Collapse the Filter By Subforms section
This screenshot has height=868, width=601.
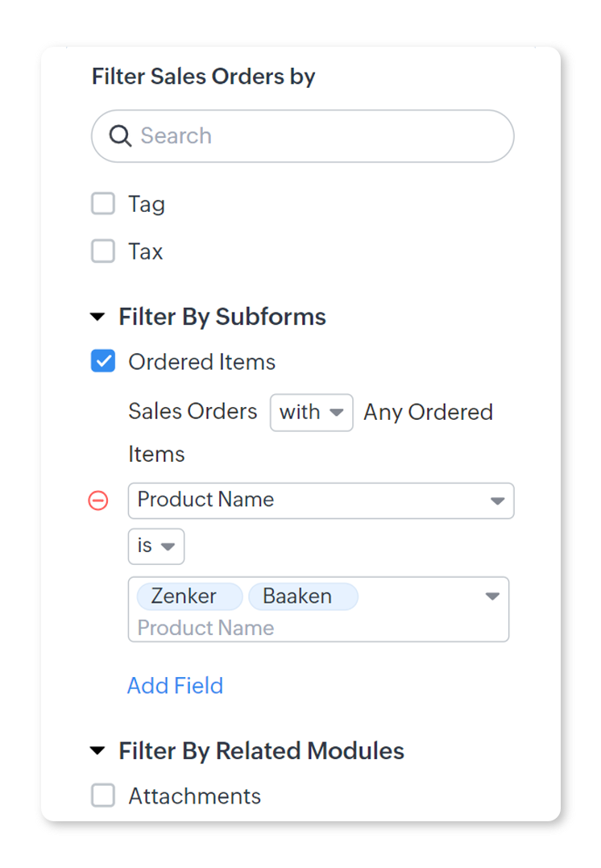[x=97, y=318]
